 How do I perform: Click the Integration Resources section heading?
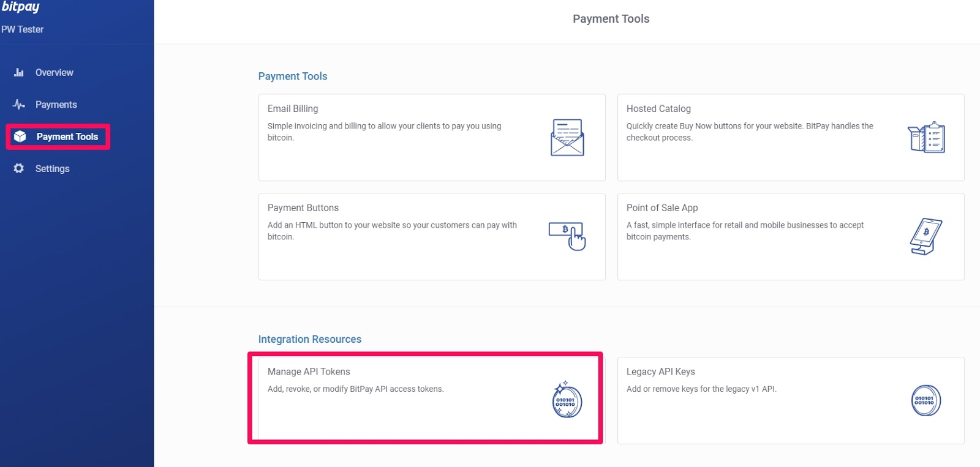310,339
